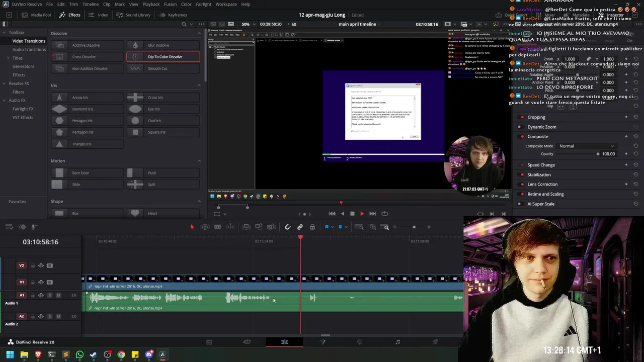Open the Composite Mode Normal dropdown

click(x=587, y=146)
